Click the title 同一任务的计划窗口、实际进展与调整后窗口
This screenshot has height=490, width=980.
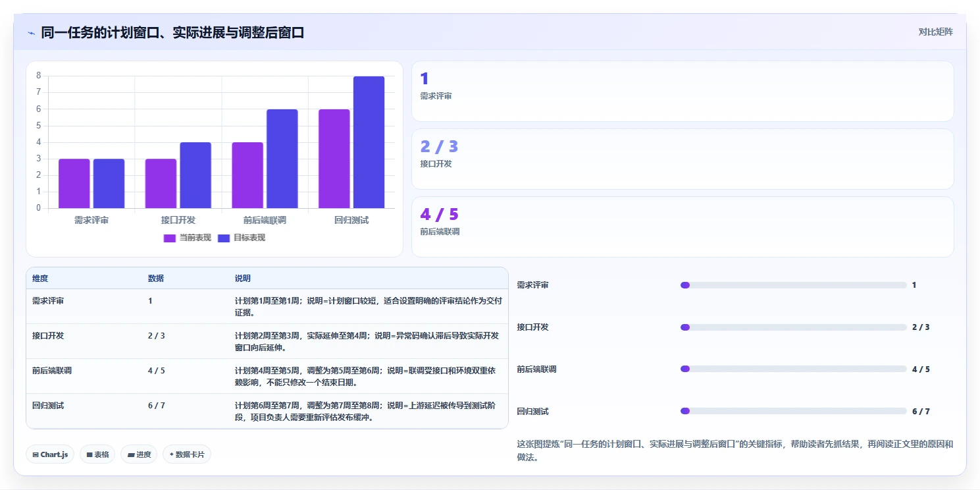(x=172, y=33)
